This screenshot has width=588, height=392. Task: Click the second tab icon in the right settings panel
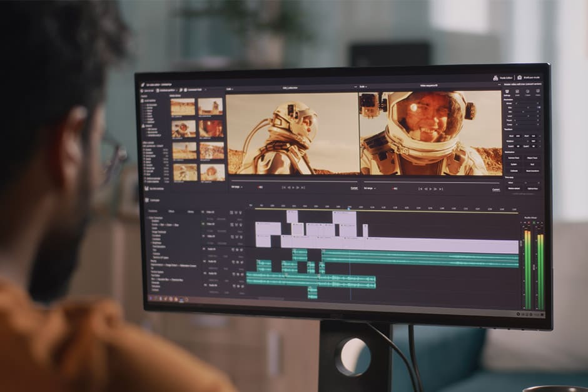click(x=517, y=91)
